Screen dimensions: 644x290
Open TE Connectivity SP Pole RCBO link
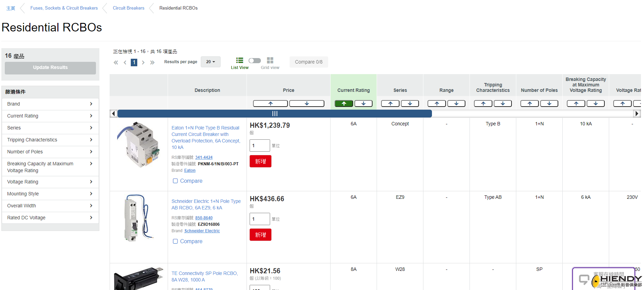(x=205, y=277)
